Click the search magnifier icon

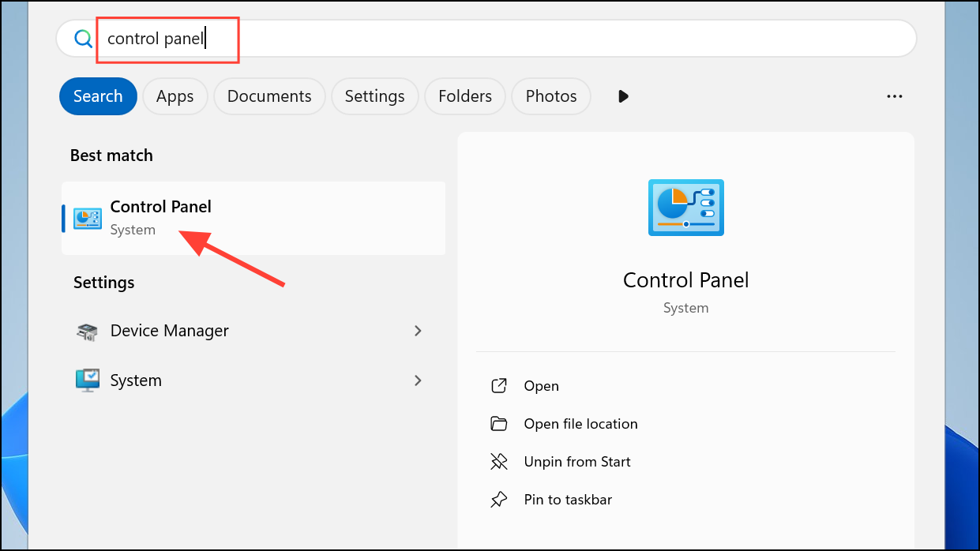pos(83,39)
